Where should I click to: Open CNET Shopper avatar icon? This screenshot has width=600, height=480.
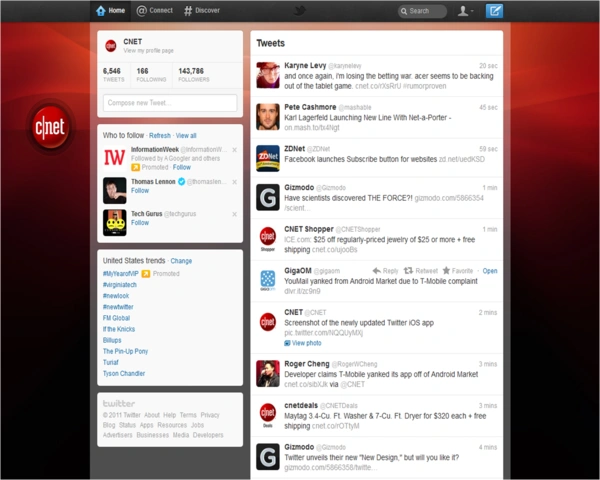[x=267, y=238]
